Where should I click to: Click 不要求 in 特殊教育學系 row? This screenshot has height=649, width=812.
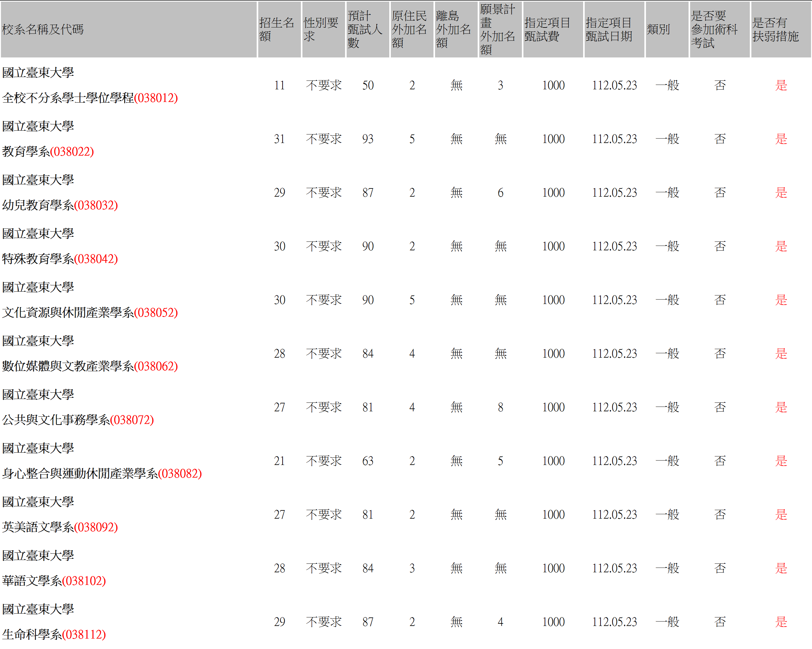pyautogui.click(x=324, y=246)
